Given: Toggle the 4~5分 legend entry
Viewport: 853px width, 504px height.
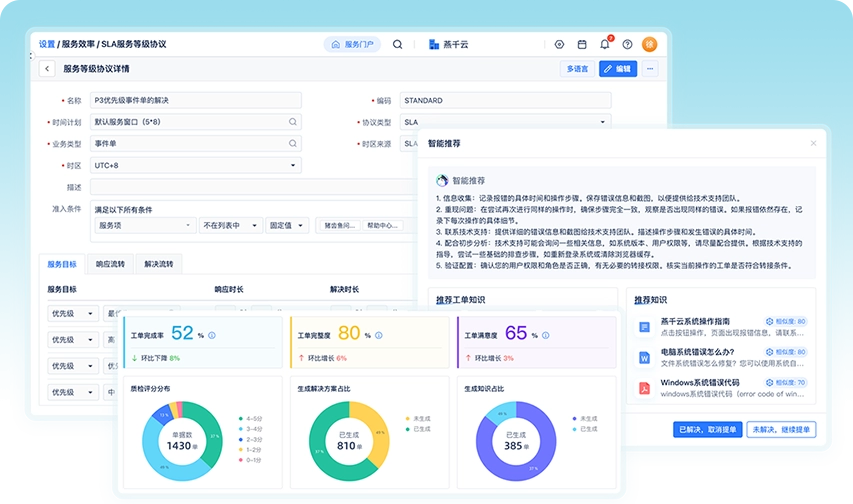Looking at the screenshot, I should coord(251,419).
